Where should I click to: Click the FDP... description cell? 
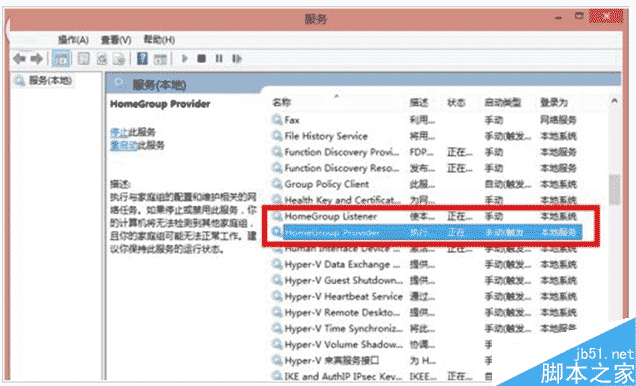pos(422,152)
